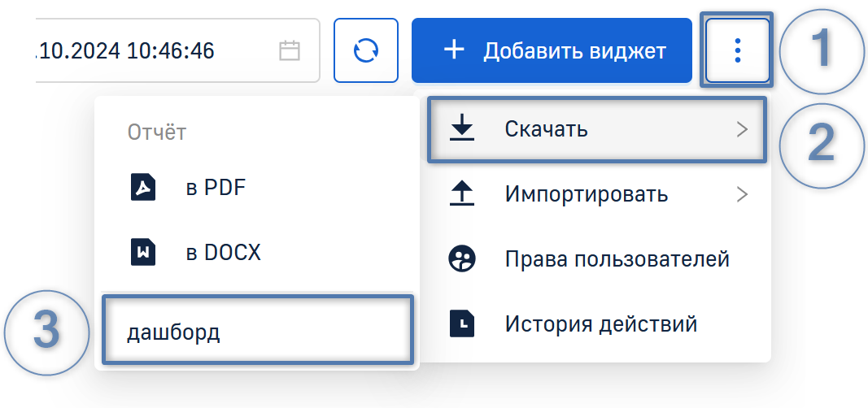Screen dimensions: 868x408
Task: Focus the date and time input field
Action: 146,51
